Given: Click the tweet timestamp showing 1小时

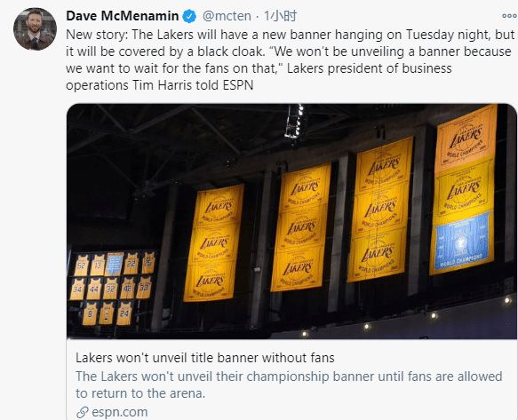Looking at the screenshot, I should point(281,16).
